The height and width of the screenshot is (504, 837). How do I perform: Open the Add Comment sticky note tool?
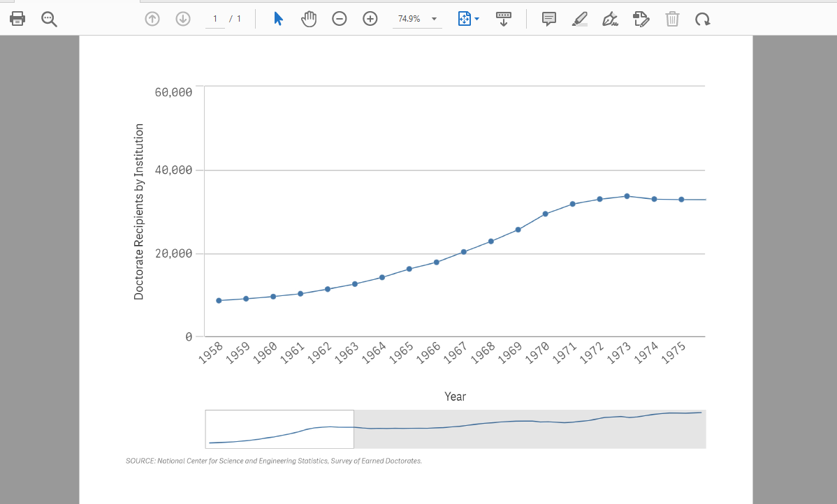548,19
